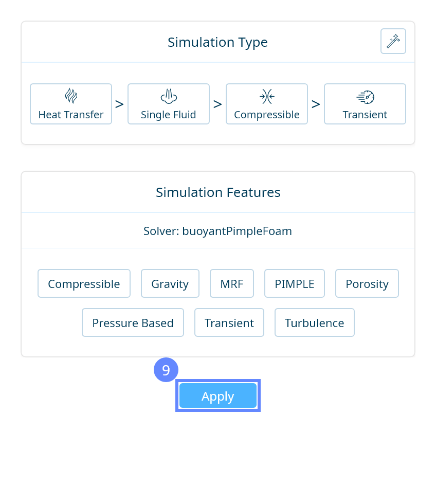This screenshot has height=504, width=436.
Task: Toggle the Gravity feature
Action: tap(170, 284)
